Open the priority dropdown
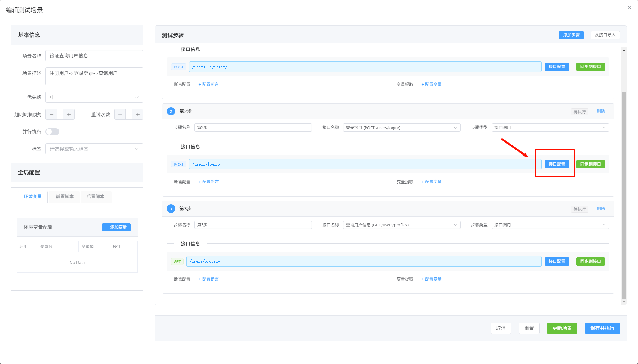The height and width of the screenshot is (364, 638). point(94,97)
